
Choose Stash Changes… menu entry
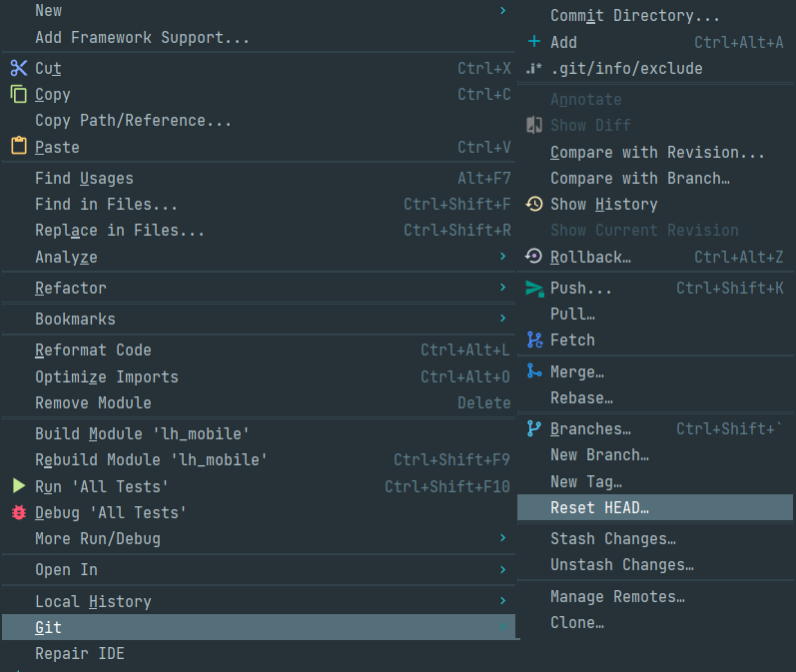coord(613,538)
